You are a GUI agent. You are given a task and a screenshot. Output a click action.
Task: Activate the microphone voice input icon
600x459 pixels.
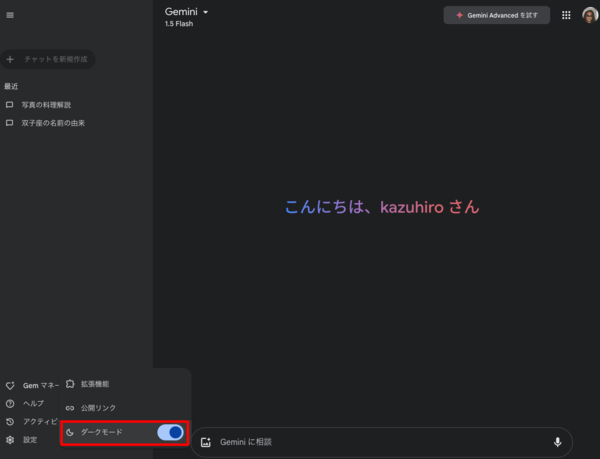558,442
